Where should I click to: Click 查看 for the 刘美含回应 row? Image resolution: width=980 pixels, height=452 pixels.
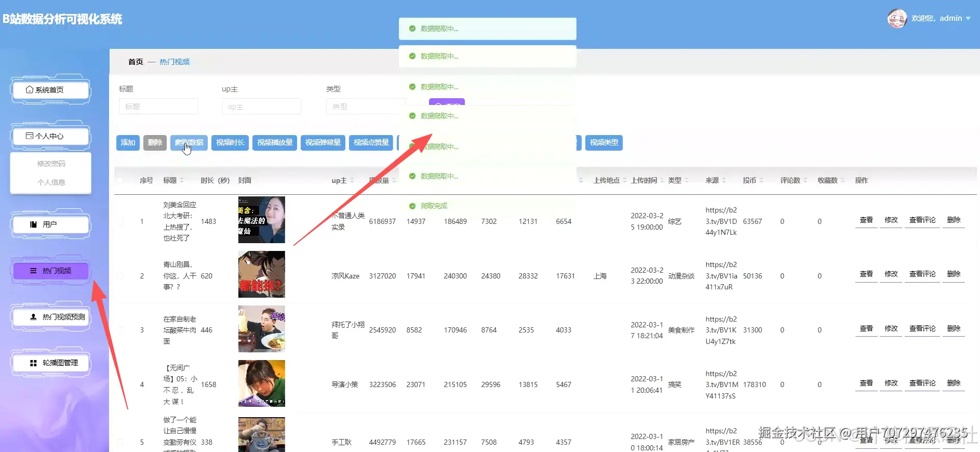click(x=866, y=220)
